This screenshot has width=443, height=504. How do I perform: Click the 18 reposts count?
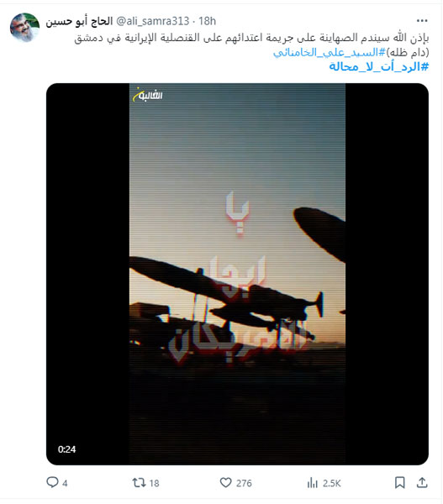(x=154, y=483)
